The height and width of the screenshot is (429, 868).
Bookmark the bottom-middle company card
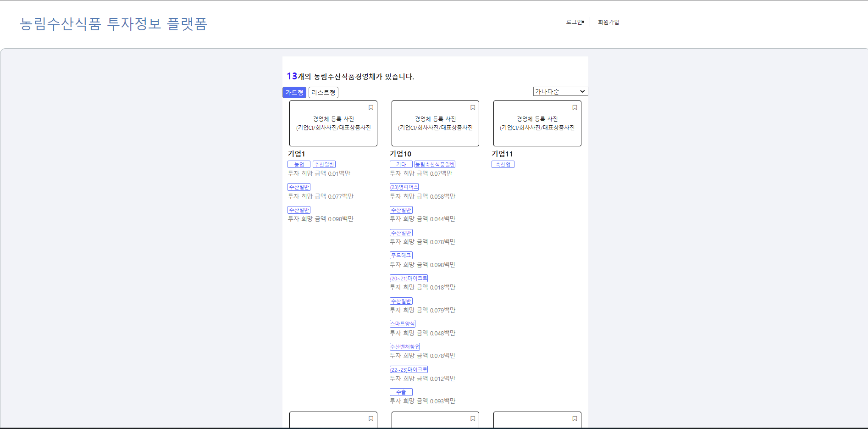click(x=473, y=418)
